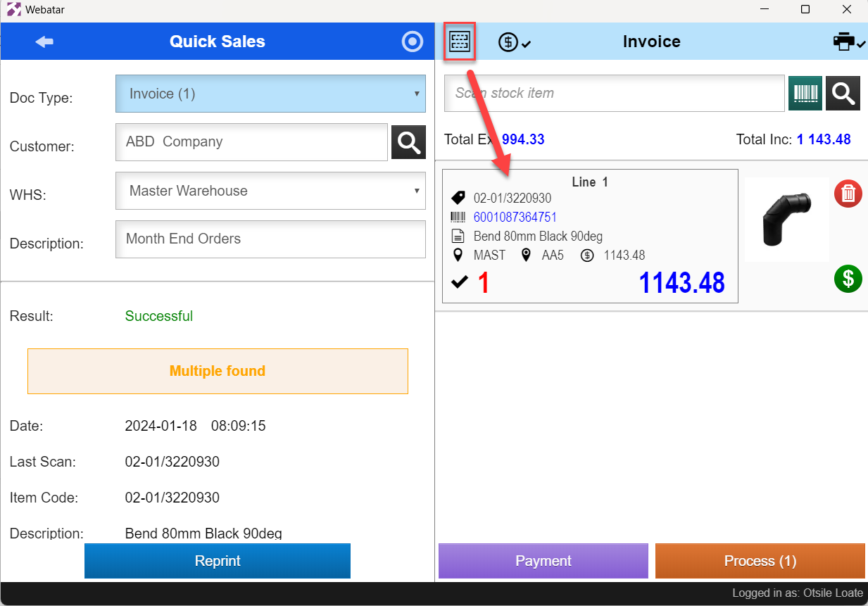Click the Last Scan value 02-01/3220930

(172, 462)
